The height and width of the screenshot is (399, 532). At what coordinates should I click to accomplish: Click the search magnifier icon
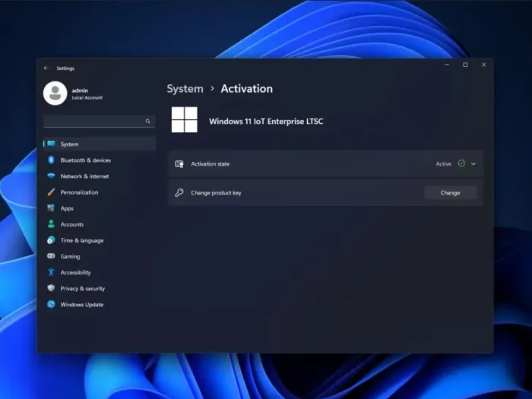click(x=147, y=121)
